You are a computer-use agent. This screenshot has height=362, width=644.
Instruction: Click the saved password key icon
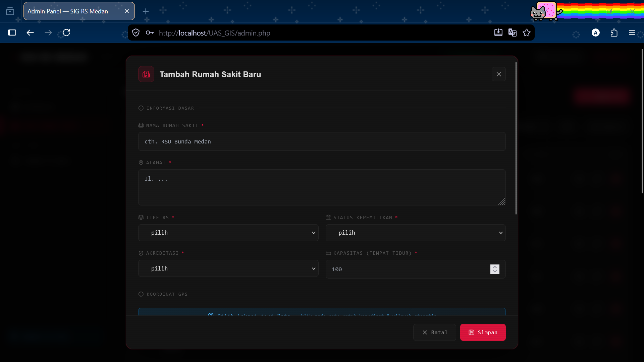point(150,33)
